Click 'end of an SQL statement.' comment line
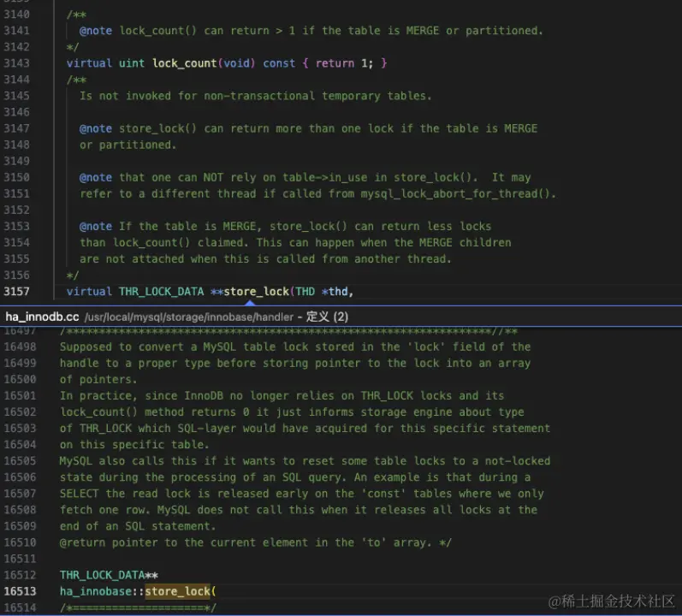 click(x=138, y=526)
